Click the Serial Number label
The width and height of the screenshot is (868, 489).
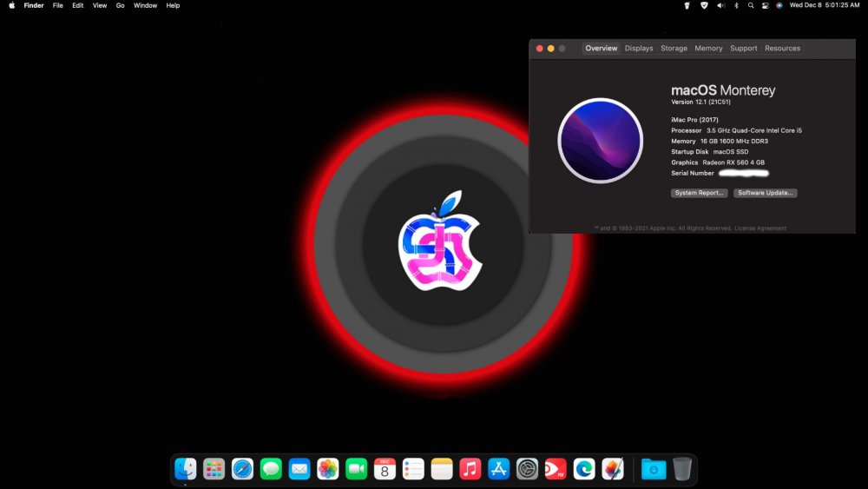point(693,174)
